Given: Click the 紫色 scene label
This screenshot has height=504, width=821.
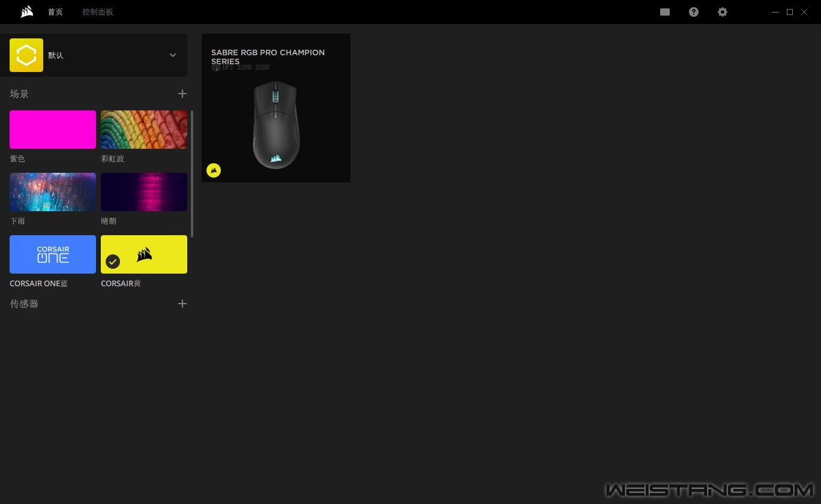Looking at the screenshot, I should (17, 159).
